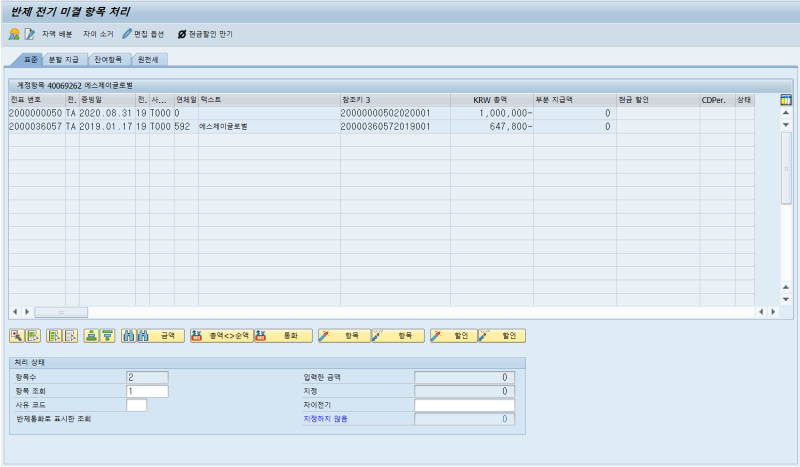This screenshot has width=800, height=467.
Task: Click the 총액<>순액 toggle button
Action: click(x=221, y=336)
